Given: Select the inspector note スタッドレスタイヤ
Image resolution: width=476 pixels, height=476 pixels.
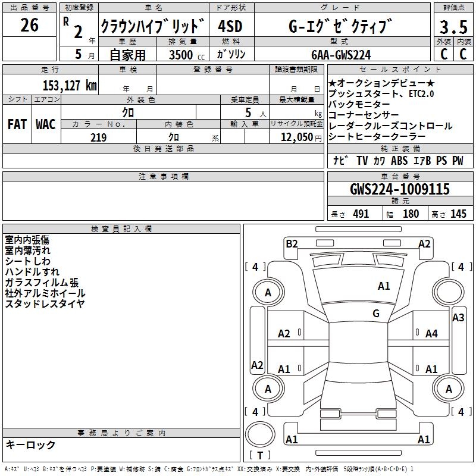Looking at the screenshot, I should pyautogui.click(x=45, y=303).
